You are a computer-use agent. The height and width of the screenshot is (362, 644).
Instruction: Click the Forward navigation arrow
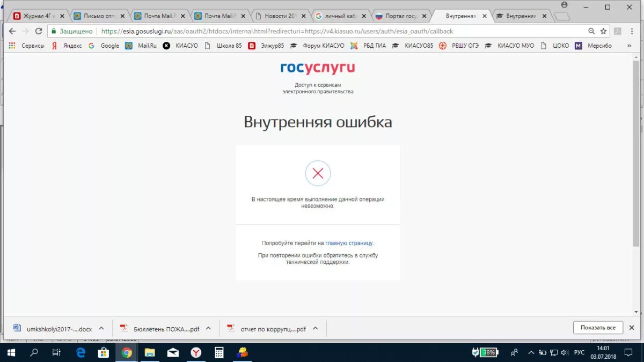[25, 31]
